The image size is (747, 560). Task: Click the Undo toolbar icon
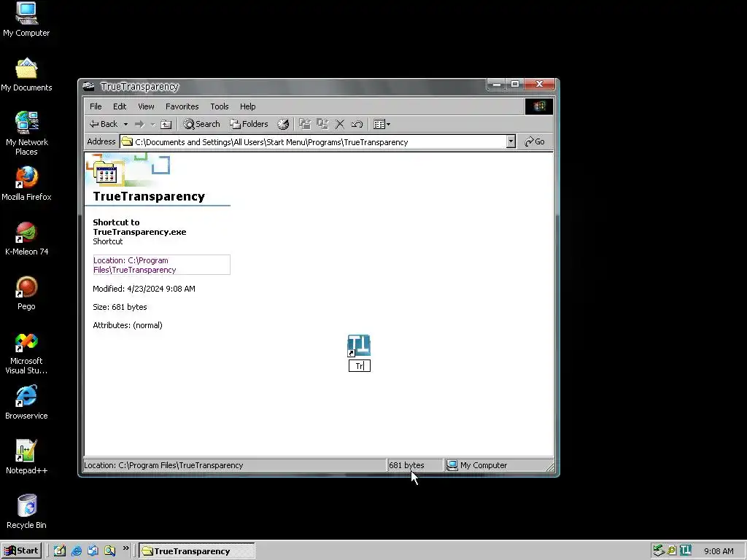tap(357, 124)
